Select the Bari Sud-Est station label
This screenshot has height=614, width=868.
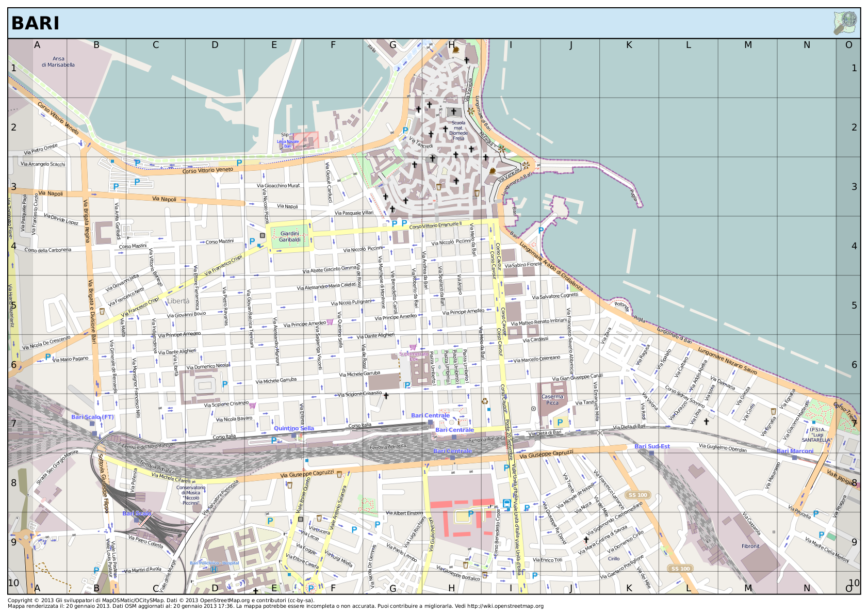click(652, 446)
